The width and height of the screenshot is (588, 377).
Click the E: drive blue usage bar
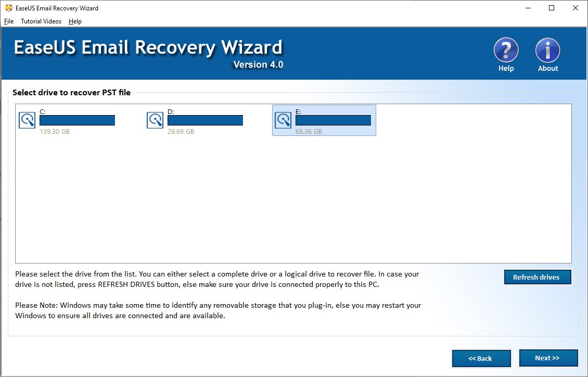(x=333, y=120)
